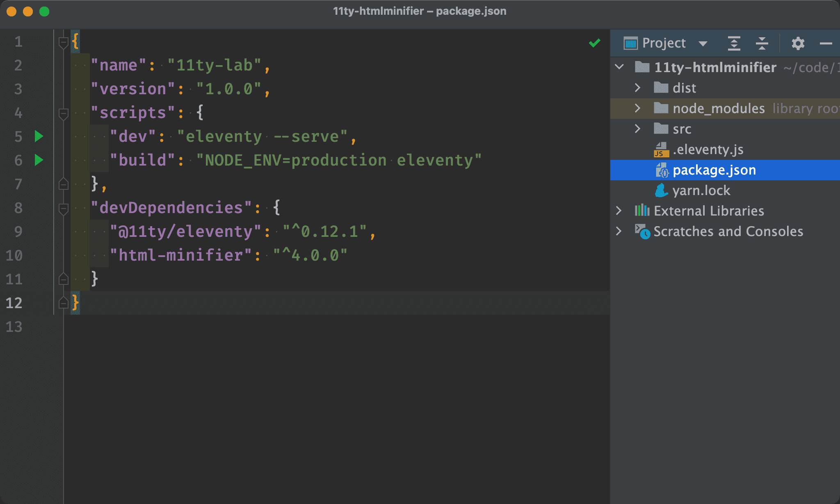The height and width of the screenshot is (504, 840).
Task: Click the "scripts" key
Action: click(133, 113)
